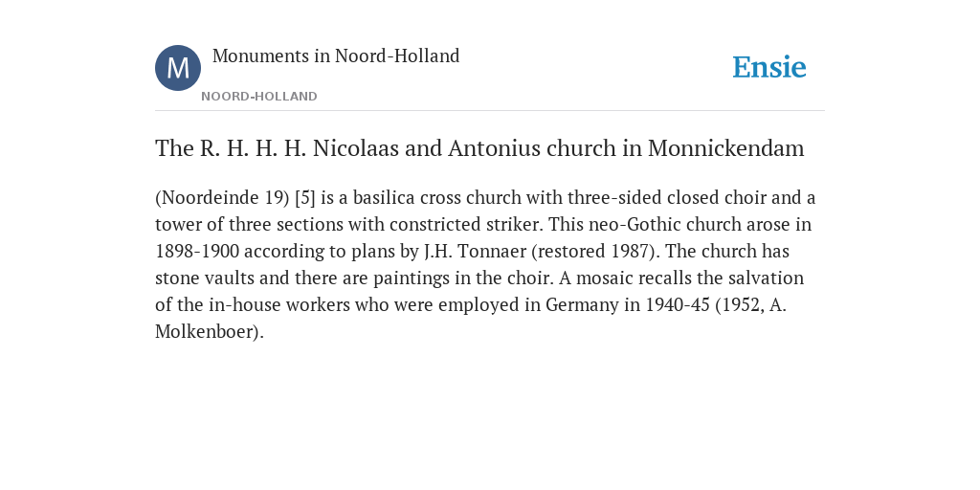Click the round blue M avatar icon
This screenshot has width=980, height=490.
click(x=178, y=68)
